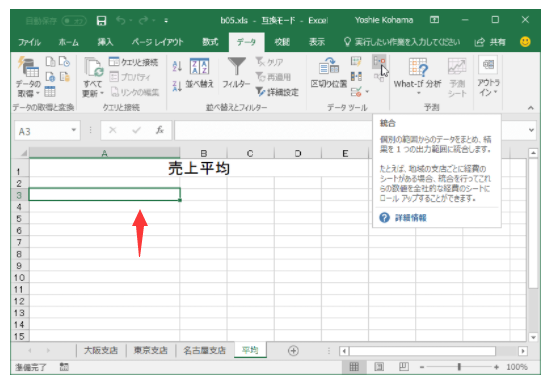
Task: Switch to Page Layout (ページレイアウト) tab
Action: [x=157, y=42]
